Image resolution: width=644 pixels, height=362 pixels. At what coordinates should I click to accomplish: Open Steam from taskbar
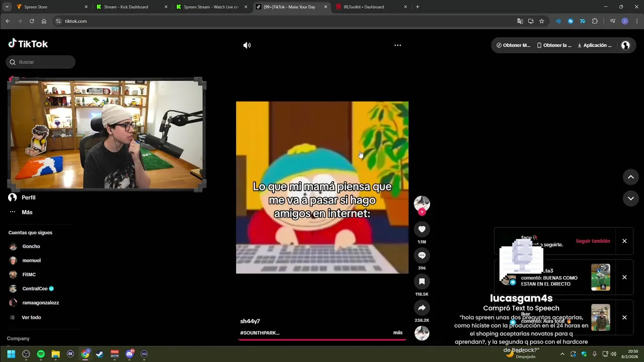pyautogui.click(x=100, y=354)
